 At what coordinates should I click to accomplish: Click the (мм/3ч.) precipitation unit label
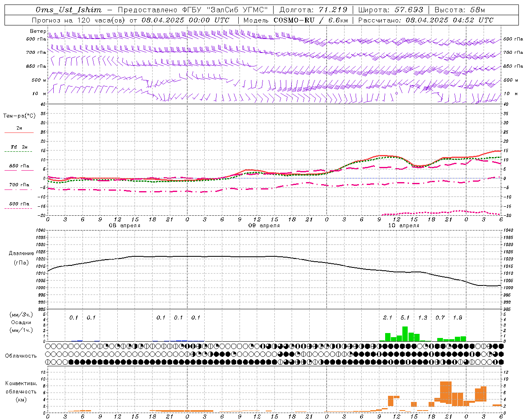(x=21, y=315)
